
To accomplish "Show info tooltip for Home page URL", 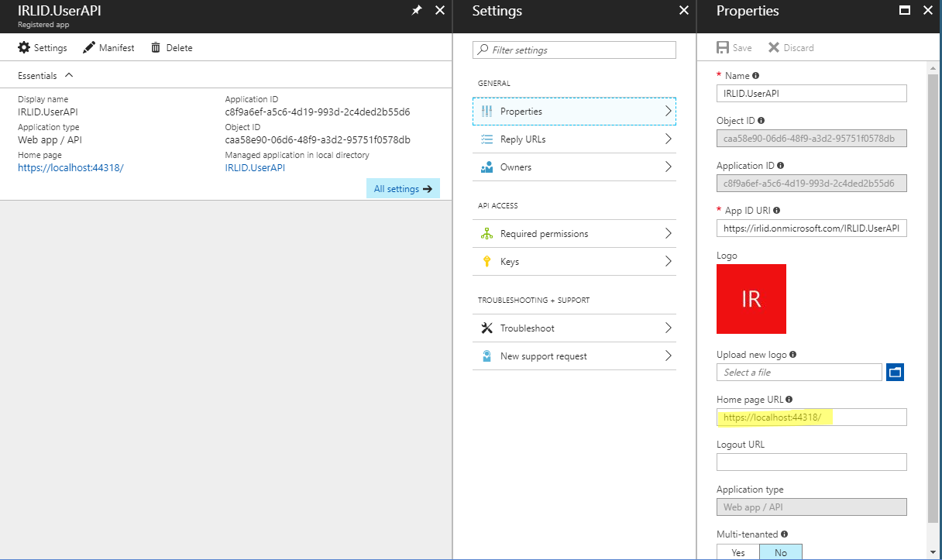I will point(789,400).
